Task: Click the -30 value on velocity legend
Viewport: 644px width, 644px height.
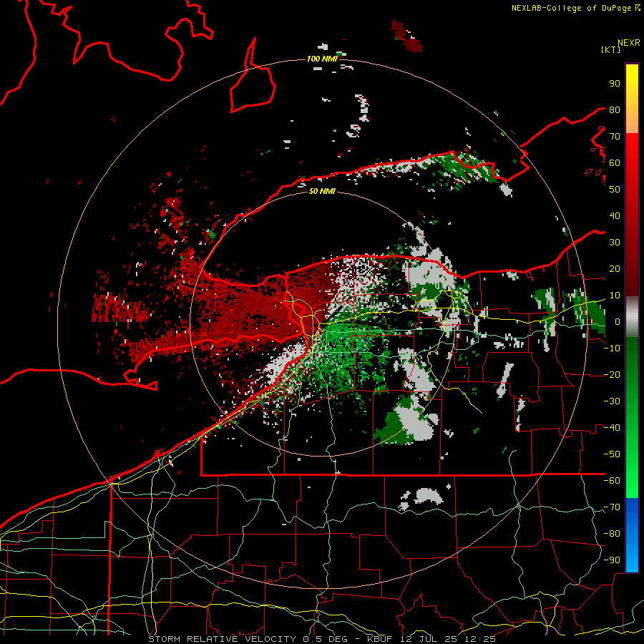Action: (612, 401)
